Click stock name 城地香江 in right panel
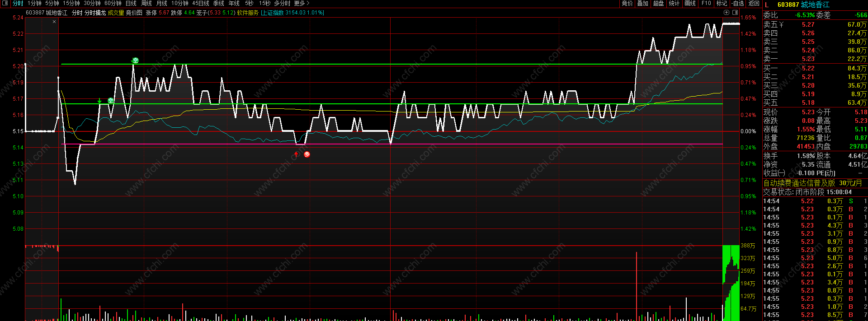The image size is (868, 321). (815, 5)
